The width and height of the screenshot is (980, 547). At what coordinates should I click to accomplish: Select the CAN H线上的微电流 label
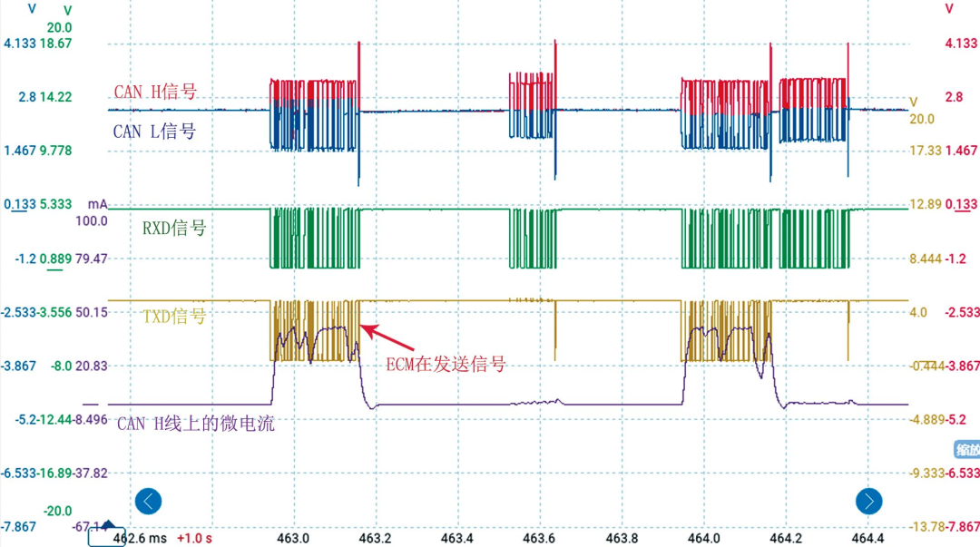tap(196, 424)
